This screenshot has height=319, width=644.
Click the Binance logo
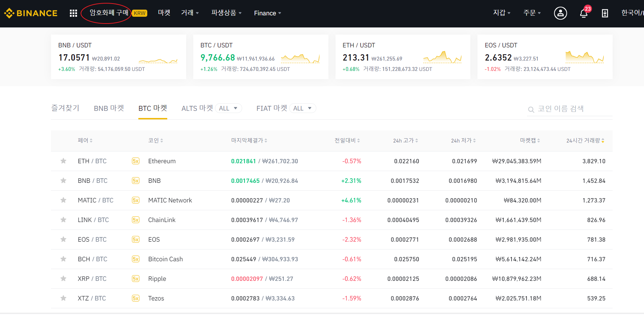tap(31, 13)
